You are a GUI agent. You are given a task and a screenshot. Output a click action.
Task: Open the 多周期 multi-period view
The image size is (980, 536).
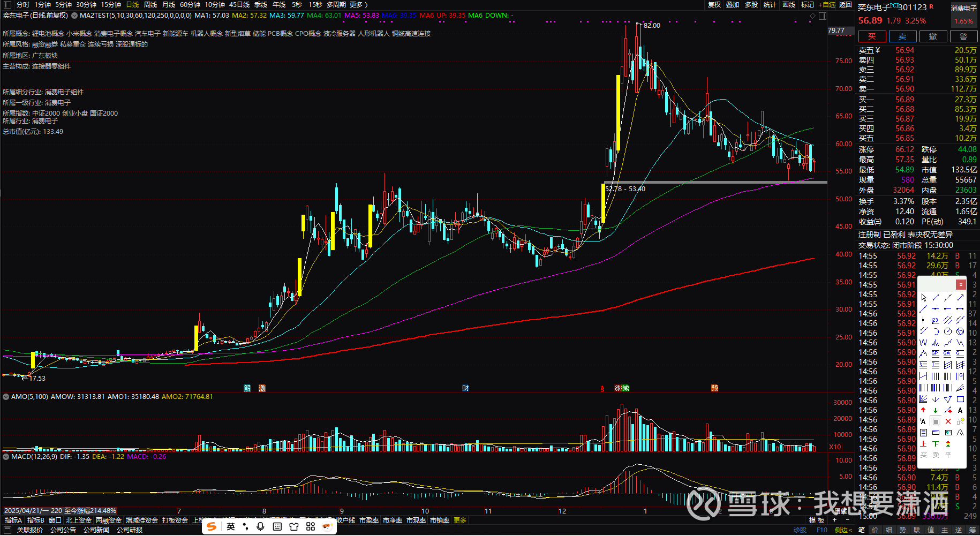click(336, 5)
